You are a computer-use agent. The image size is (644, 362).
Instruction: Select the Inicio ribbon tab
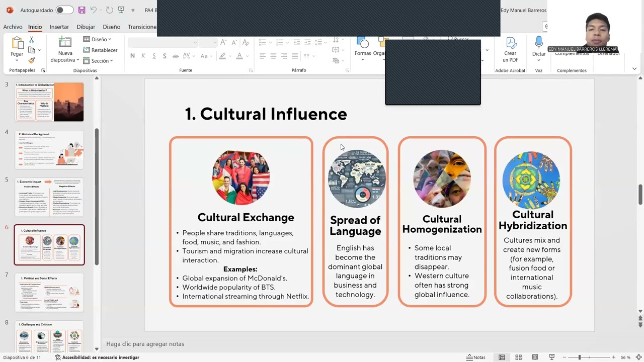[35, 27]
